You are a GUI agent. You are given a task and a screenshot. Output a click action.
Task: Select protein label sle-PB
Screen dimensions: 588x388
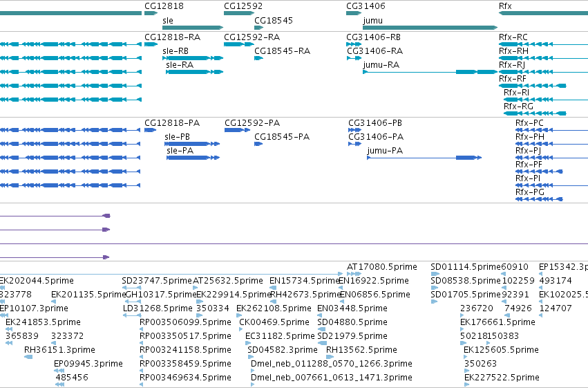177,136
